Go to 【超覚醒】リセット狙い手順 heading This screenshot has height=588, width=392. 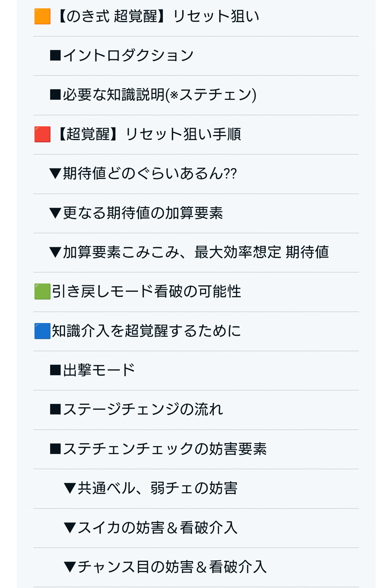pos(196,135)
